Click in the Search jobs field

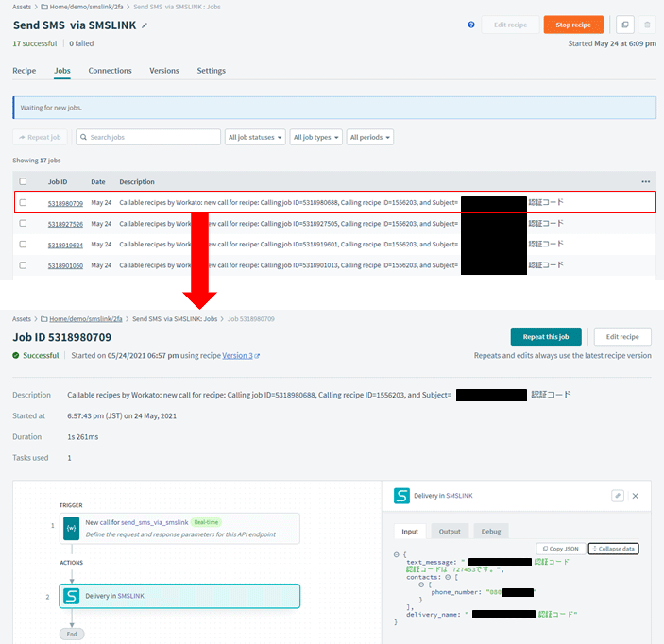[148, 137]
